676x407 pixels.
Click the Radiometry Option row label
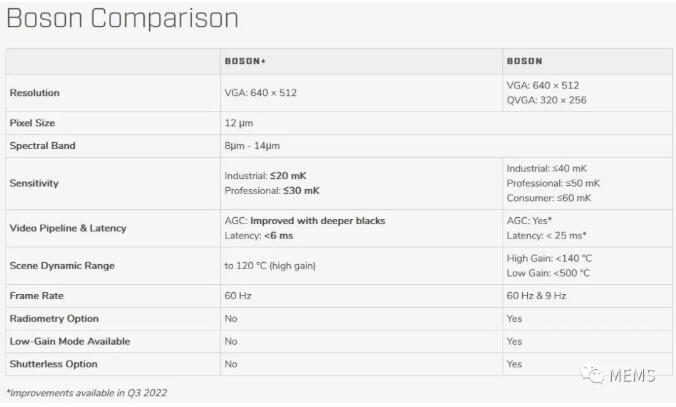pos(54,318)
